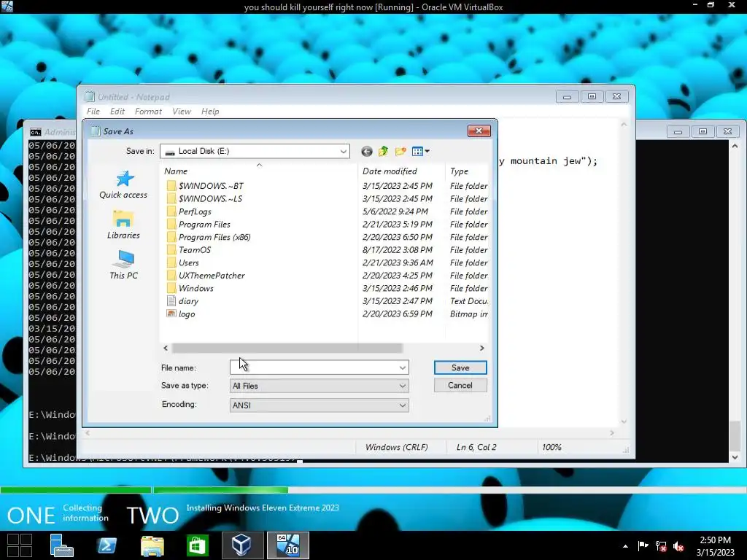Open the Store icon on taskbar
This screenshot has height=560, width=747.
[x=197, y=545]
